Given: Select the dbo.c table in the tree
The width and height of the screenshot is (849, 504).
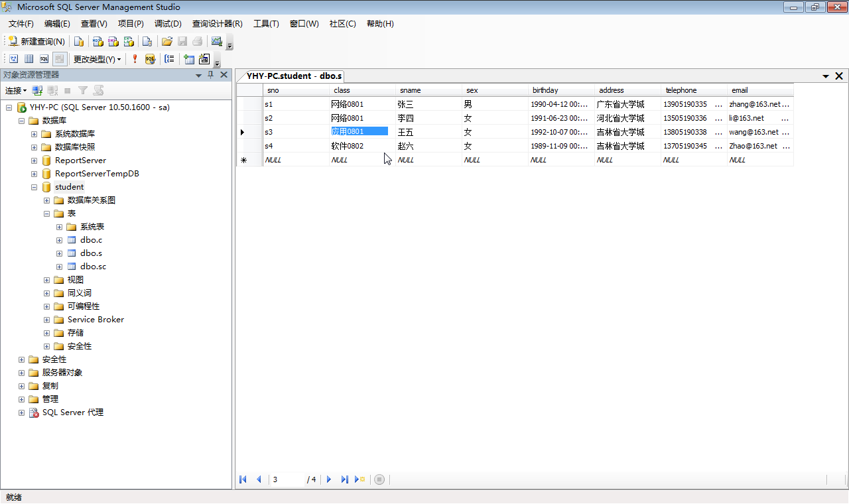Looking at the screenshot, I should (x=92, y=240).
